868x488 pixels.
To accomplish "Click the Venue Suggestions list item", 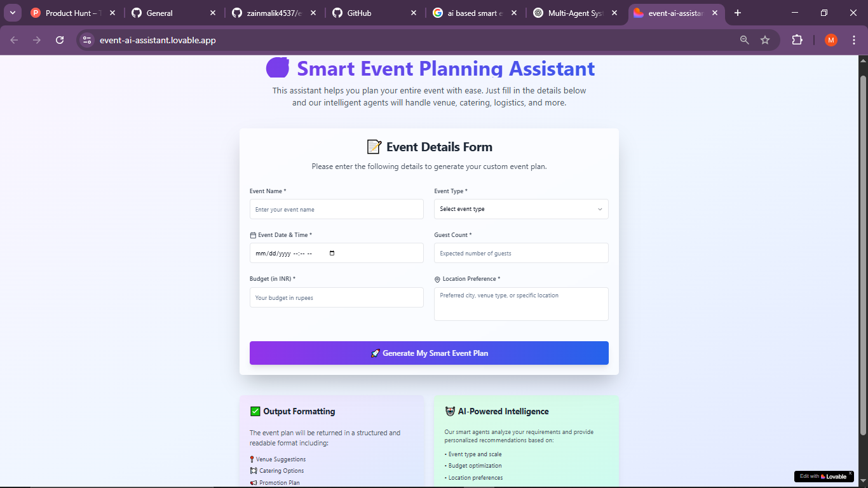I will [x=278, y=459].
